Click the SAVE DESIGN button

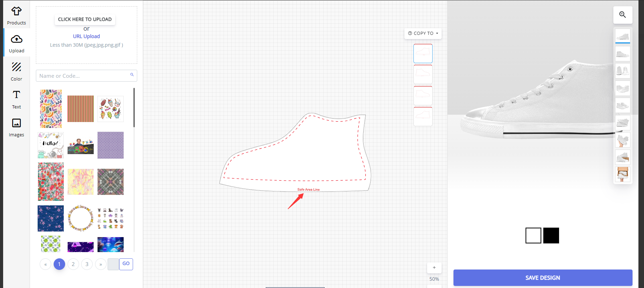[x=542, y=278]
